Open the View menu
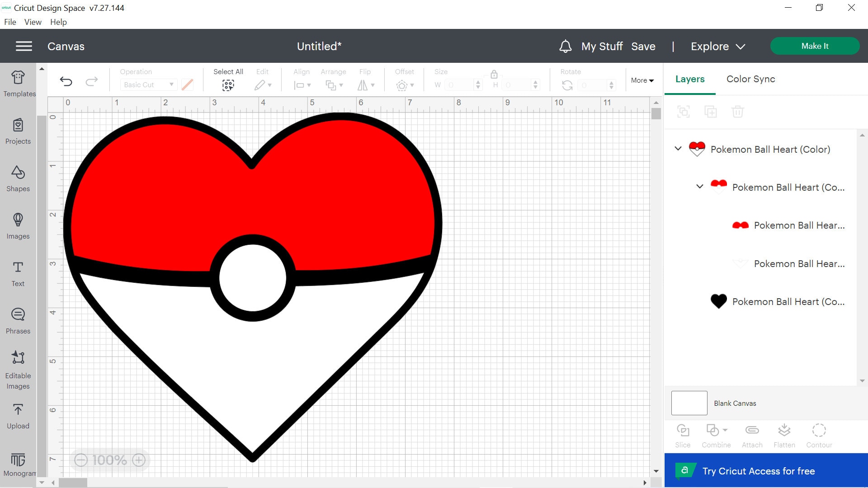Viewport: 868px width, 488px height. coord(32,22)
